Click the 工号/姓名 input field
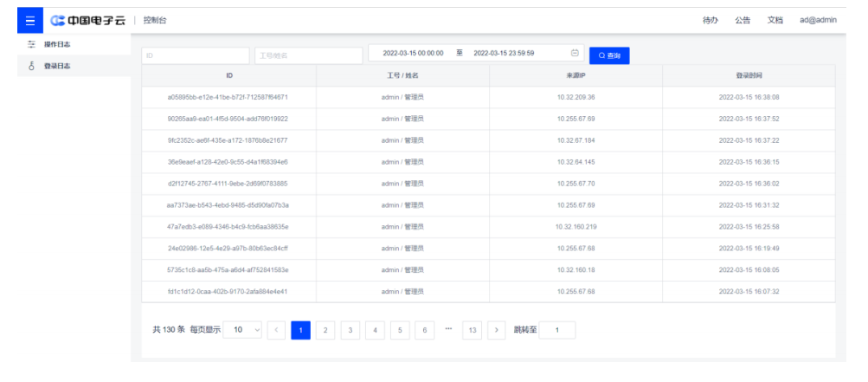The image size is (868, 382). [308, 55]
